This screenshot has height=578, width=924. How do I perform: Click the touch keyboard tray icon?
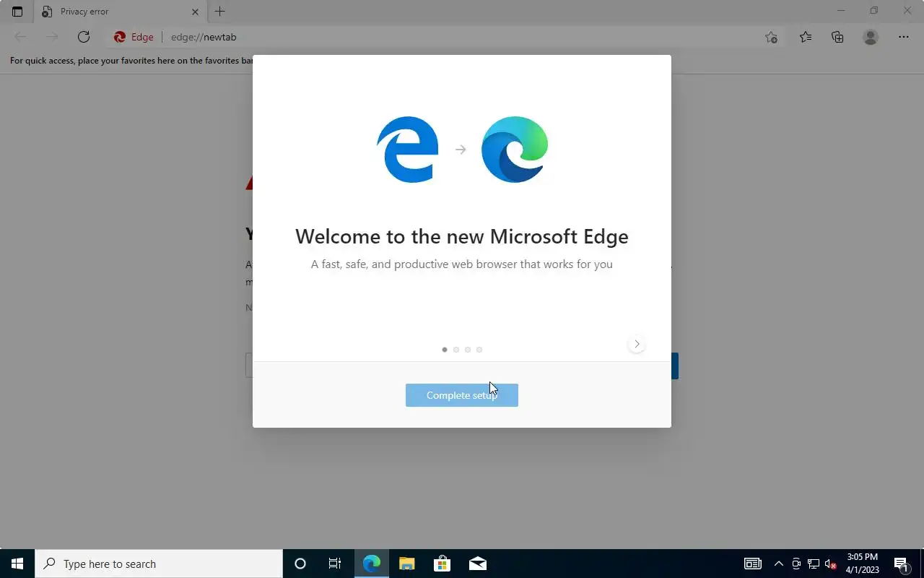pos(752,564)
